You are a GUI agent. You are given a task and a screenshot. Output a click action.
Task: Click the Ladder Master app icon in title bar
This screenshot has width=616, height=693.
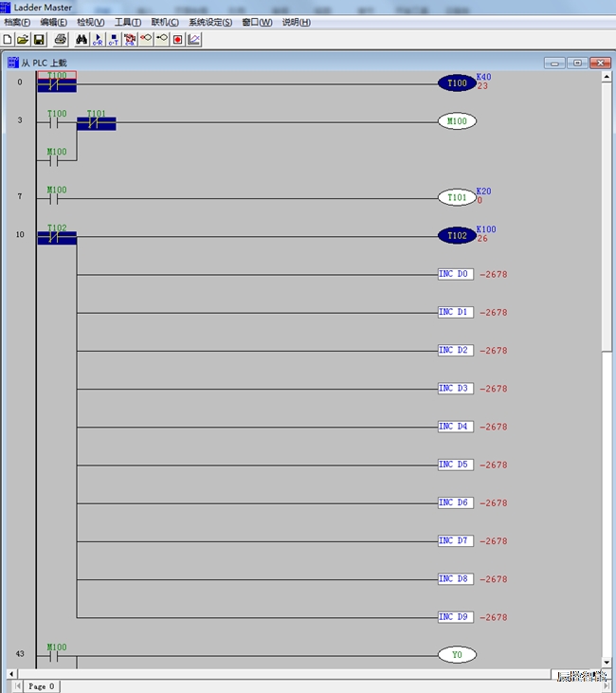pos(6,7)
